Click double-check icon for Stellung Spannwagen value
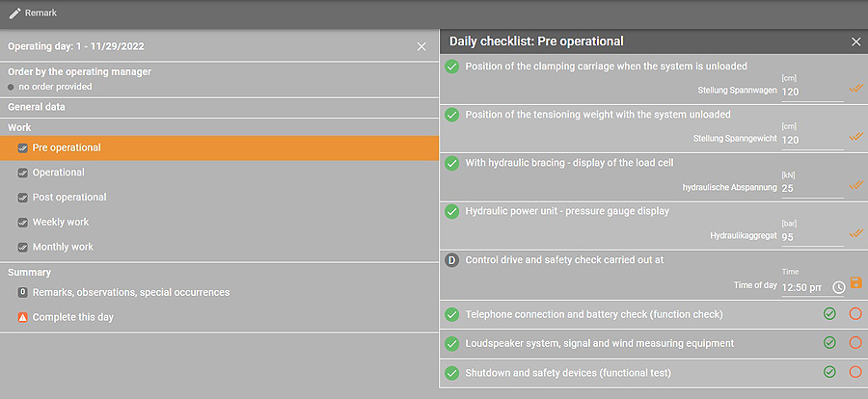This screenshot has width=868, height=399. point(855,87)
